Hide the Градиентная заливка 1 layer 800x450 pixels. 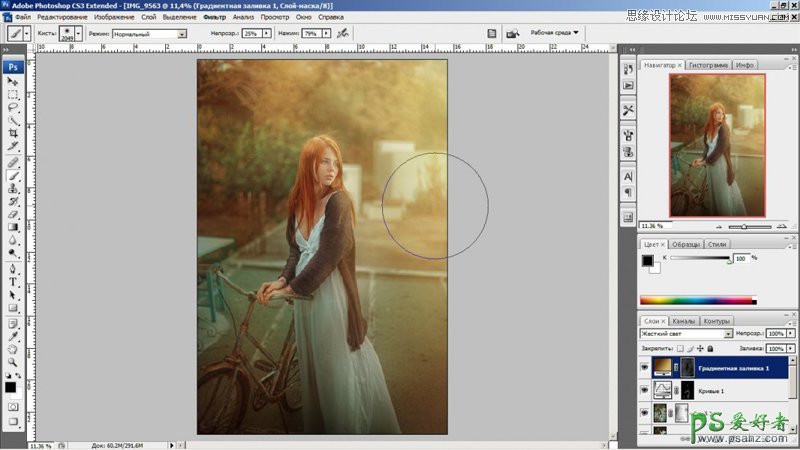point(644,368)
